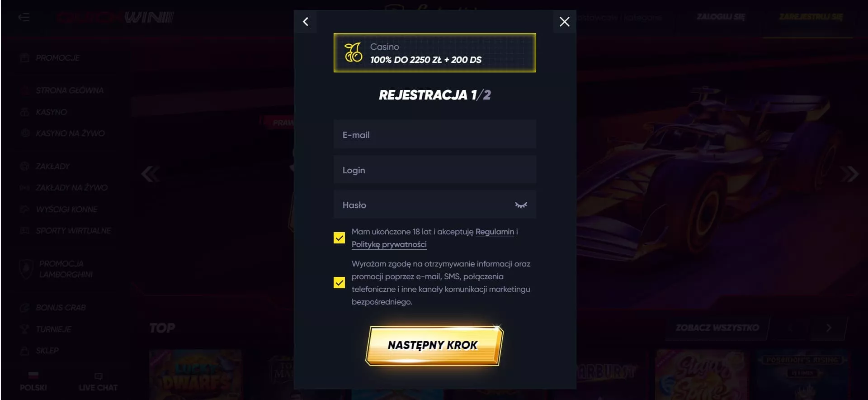Open the Regulamin link
868x400 pixels.
point(495,232)
